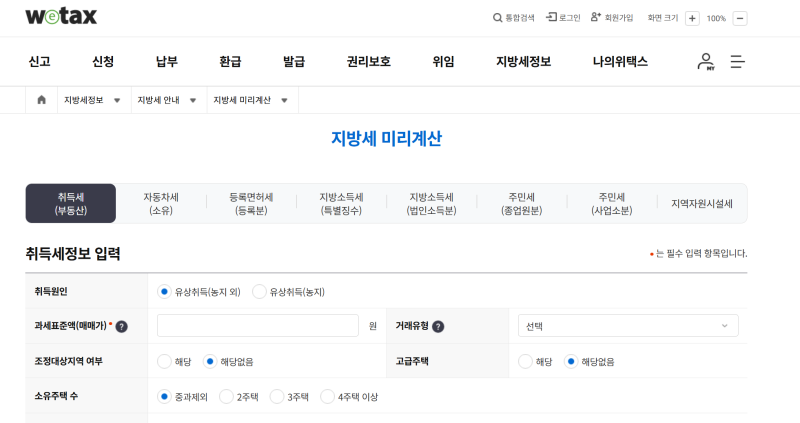This screenshot has height=423, width=800.
Task: Click the wetax logo
Action: [61, 16]
